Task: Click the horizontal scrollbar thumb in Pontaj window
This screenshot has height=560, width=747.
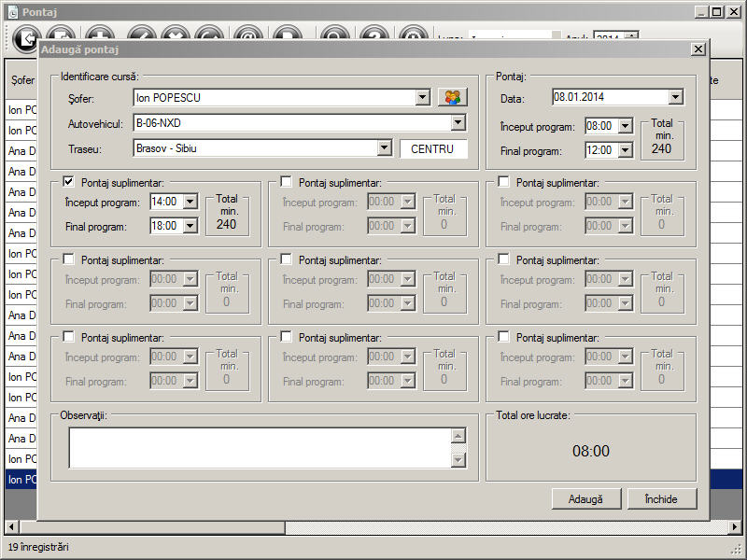Action: pyautogui.click(x=152, y=526)
